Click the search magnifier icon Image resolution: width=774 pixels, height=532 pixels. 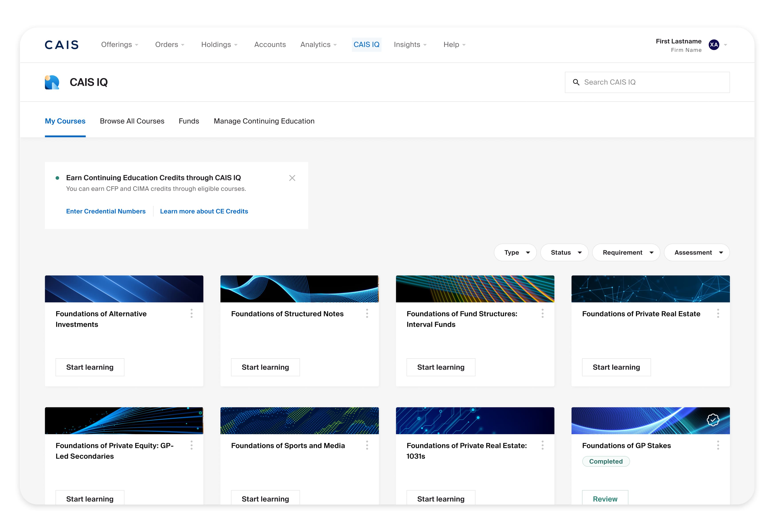[576, 82]
